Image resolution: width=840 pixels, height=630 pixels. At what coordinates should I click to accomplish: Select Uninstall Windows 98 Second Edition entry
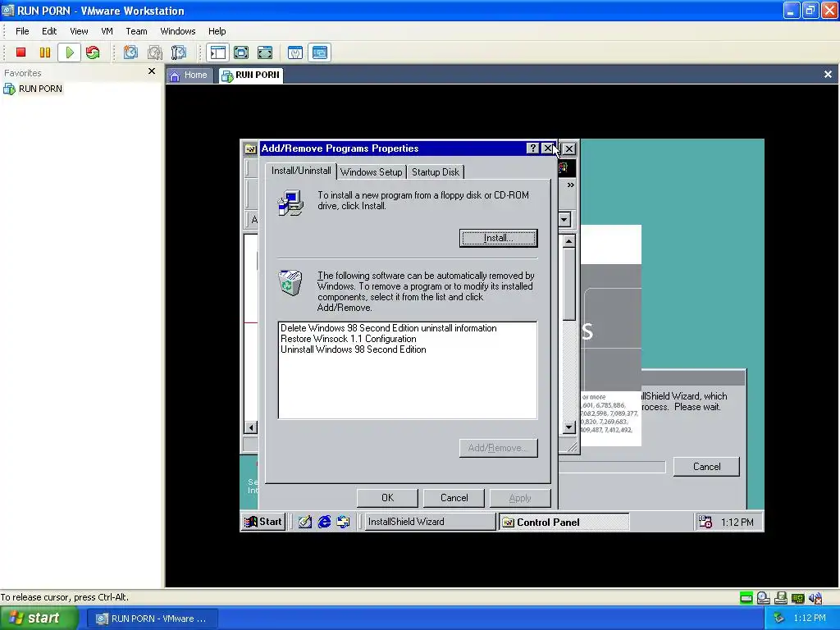click(x=353, y=349)
